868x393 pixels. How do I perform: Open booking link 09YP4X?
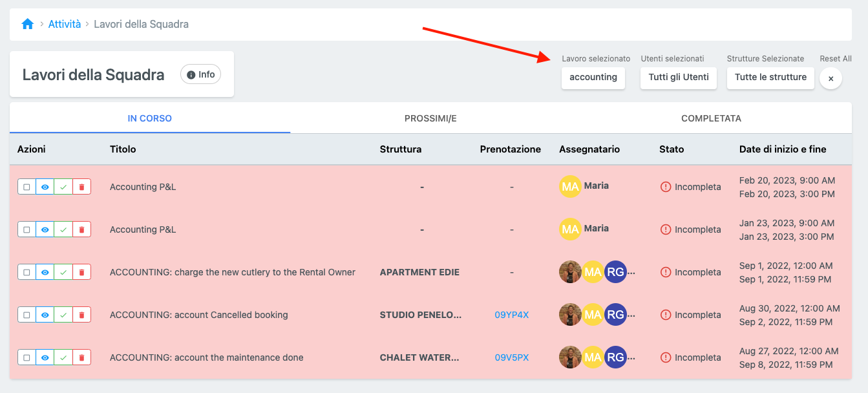pos(511,315)
